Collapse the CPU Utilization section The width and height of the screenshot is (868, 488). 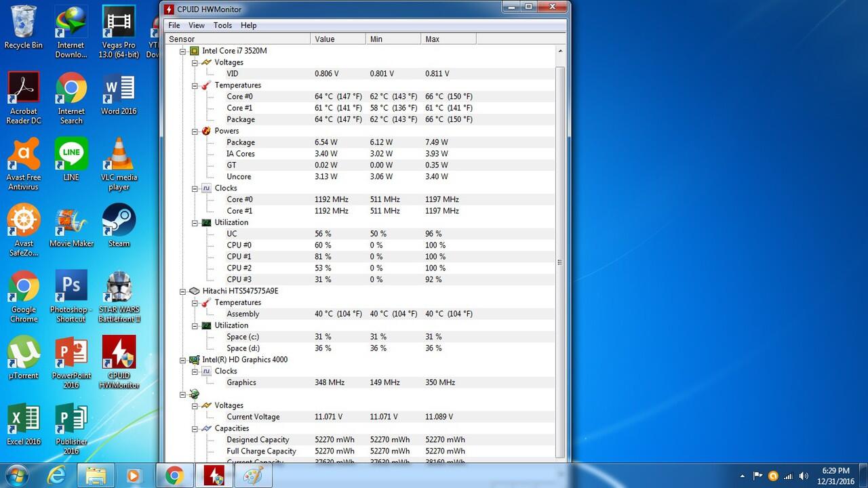(195, 222)
